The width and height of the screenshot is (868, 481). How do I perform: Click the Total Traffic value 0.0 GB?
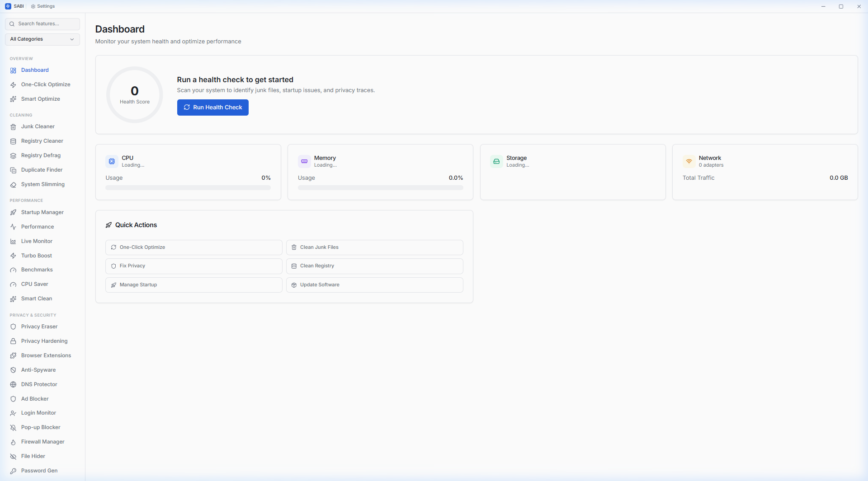(839, 178)
